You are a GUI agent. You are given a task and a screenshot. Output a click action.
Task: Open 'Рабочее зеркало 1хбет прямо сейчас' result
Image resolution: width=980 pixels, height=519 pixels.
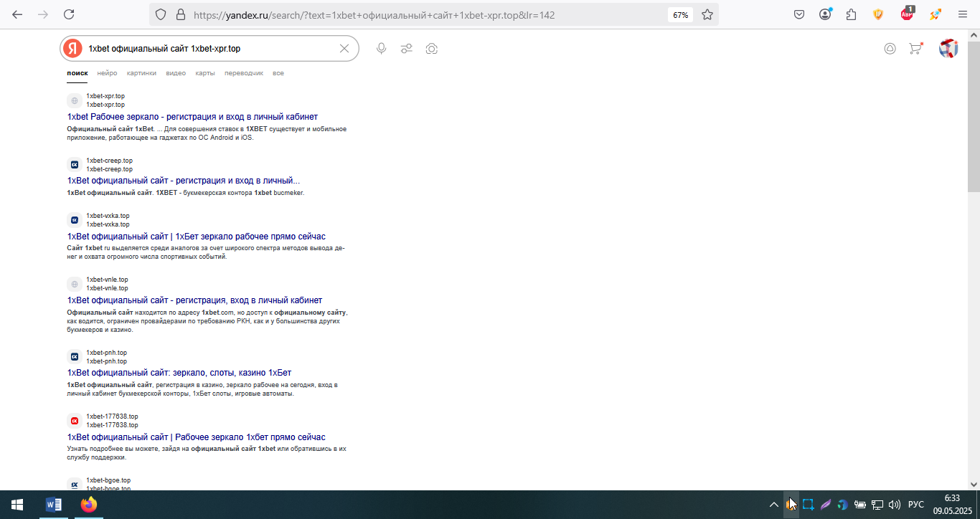(197, 437)
